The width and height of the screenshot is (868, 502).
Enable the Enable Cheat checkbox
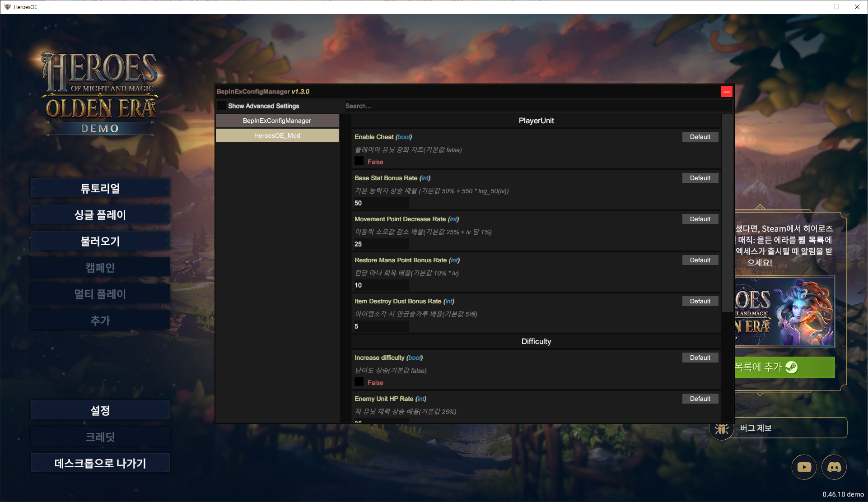(x=359, y=161)
